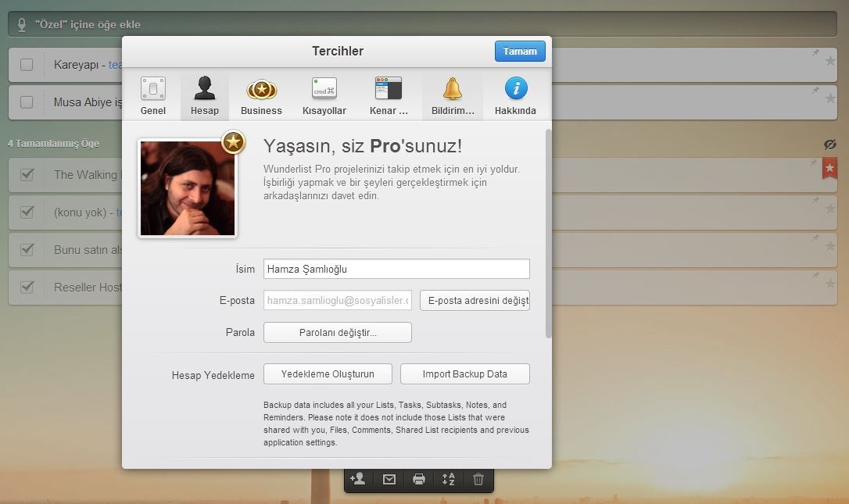This screenshot has width=849, height=504.
Task: Open the Hakkında about tab
Action: [515, 96]
